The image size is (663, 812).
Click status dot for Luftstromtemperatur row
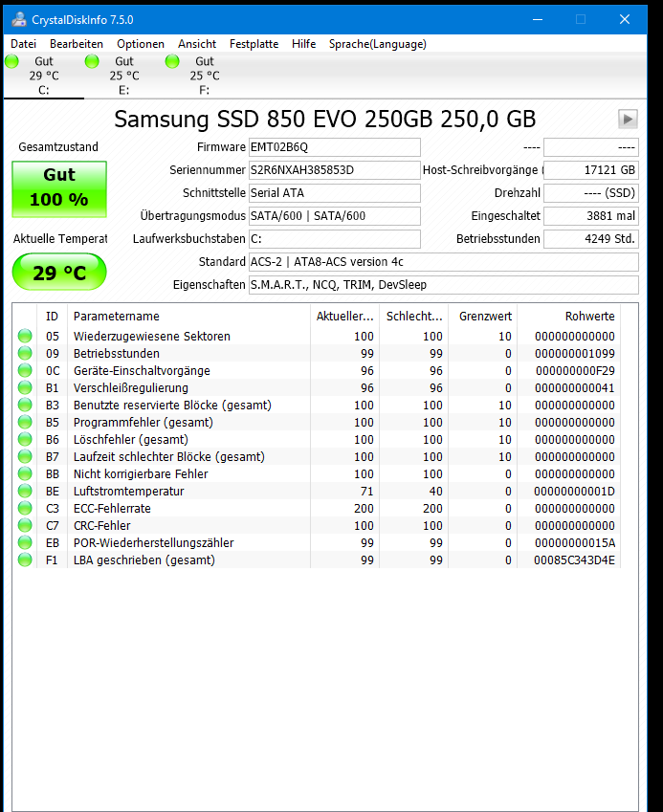(x=25, y=491)
